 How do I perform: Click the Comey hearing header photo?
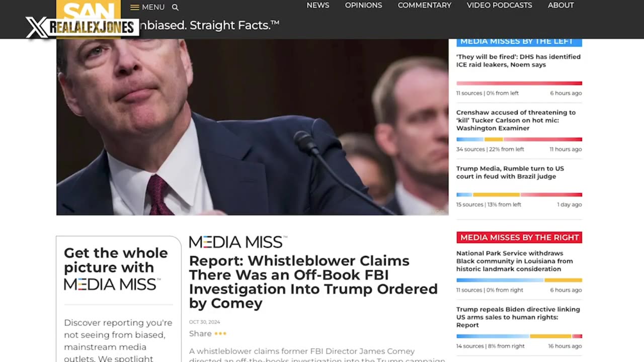(x=252, y=127)
